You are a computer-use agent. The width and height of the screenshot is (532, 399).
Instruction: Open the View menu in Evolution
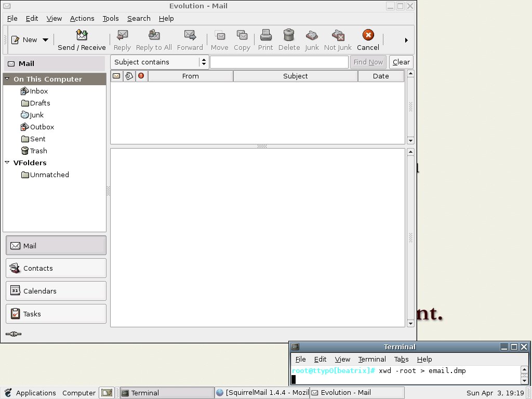click(54, 18)
